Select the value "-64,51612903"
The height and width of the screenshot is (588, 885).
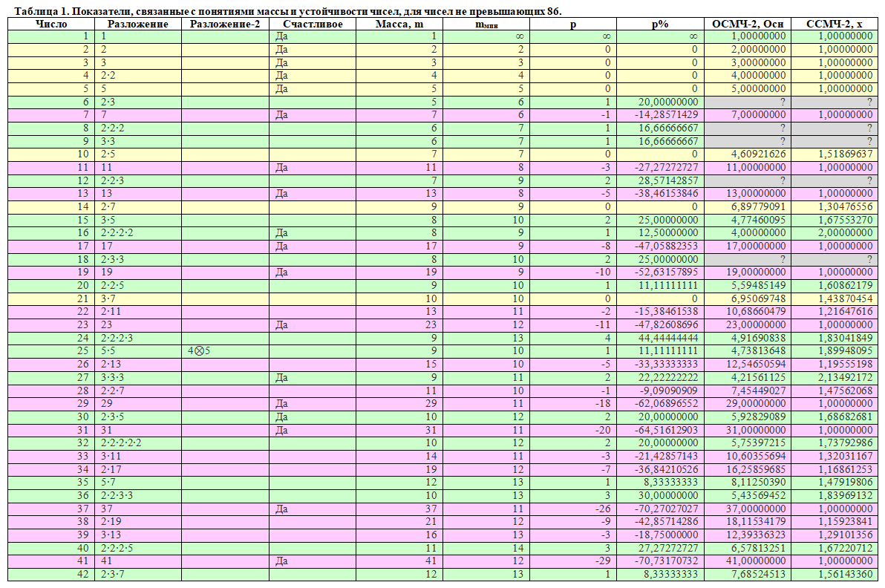point(667,430)
